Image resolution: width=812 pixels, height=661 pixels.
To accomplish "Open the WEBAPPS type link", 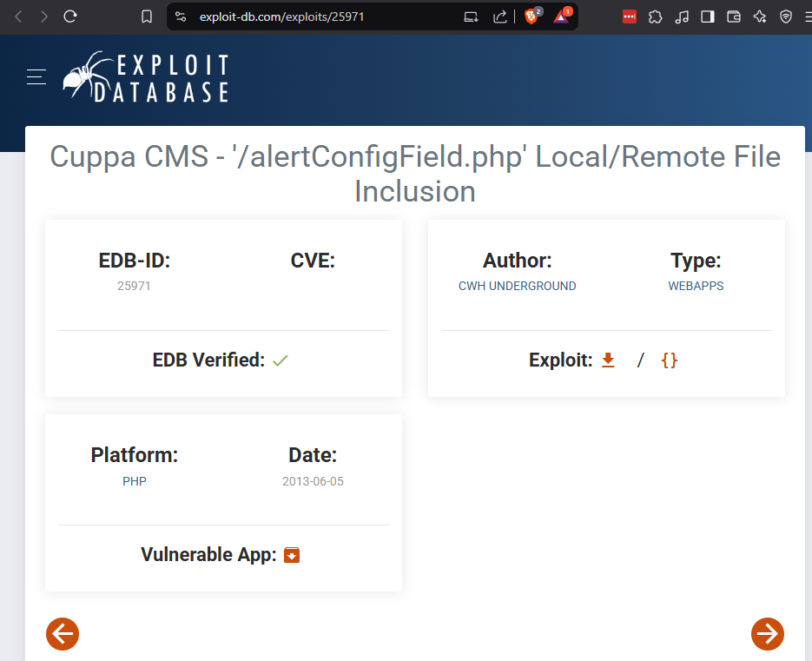I will pos(696,286).
